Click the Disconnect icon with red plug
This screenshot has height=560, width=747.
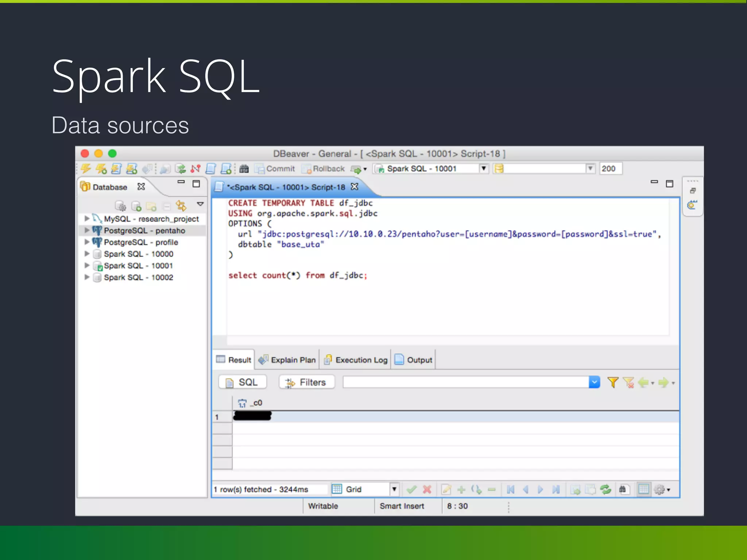tap(196, 168)
